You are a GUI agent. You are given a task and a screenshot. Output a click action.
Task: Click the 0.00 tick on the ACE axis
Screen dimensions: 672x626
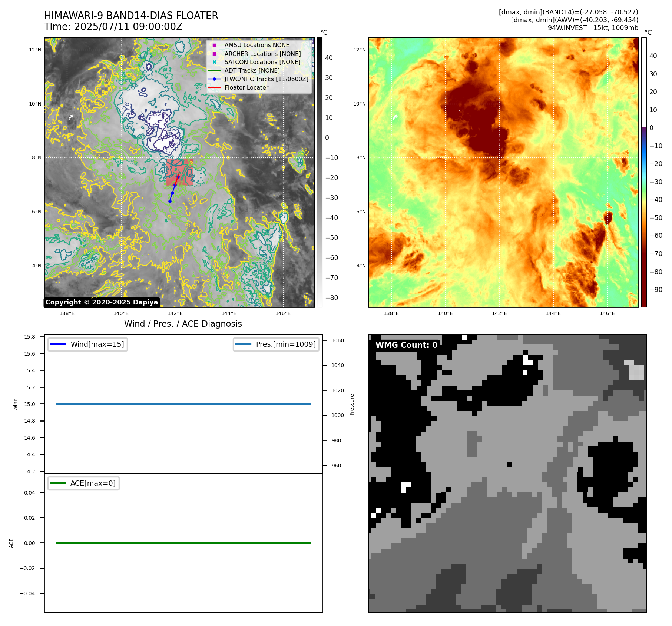coord(30,543)
